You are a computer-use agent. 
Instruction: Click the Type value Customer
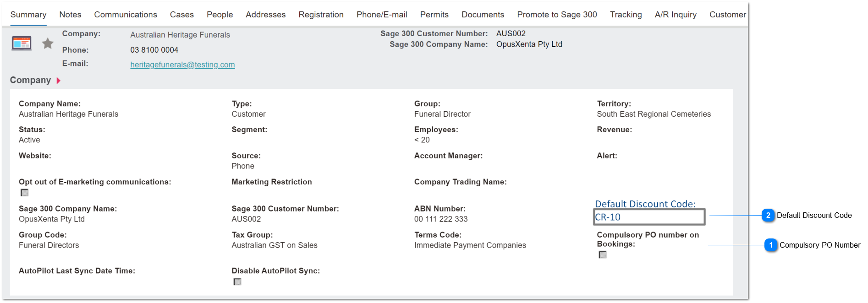coord(248,114)
